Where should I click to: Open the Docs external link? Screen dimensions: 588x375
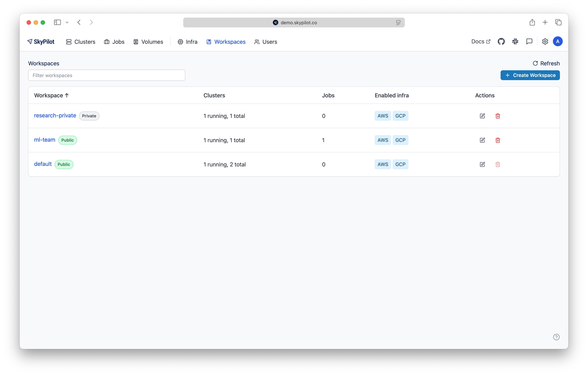481,41
